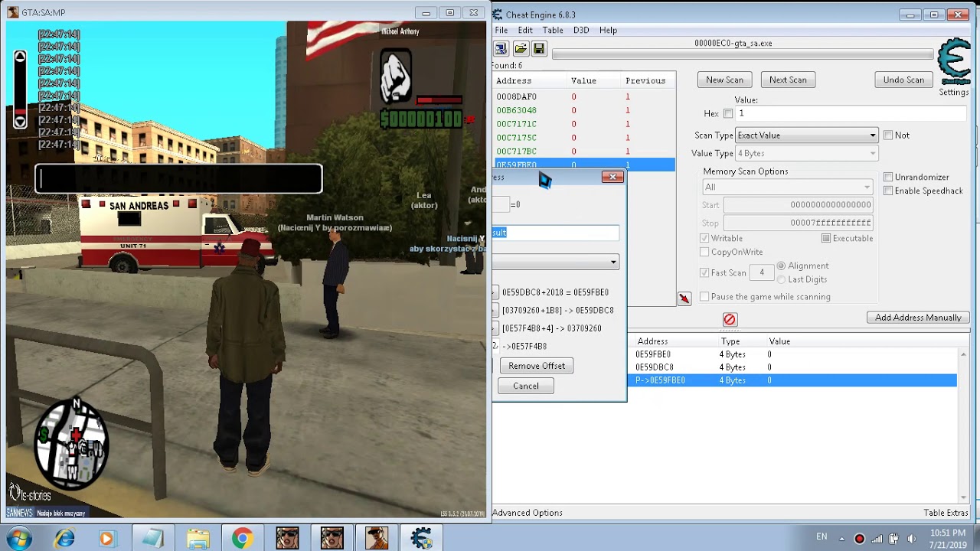The width and height of the screenshot is (980, 551).
Task: Enable the Speedhack checkbox
Action: click(888, 191)
